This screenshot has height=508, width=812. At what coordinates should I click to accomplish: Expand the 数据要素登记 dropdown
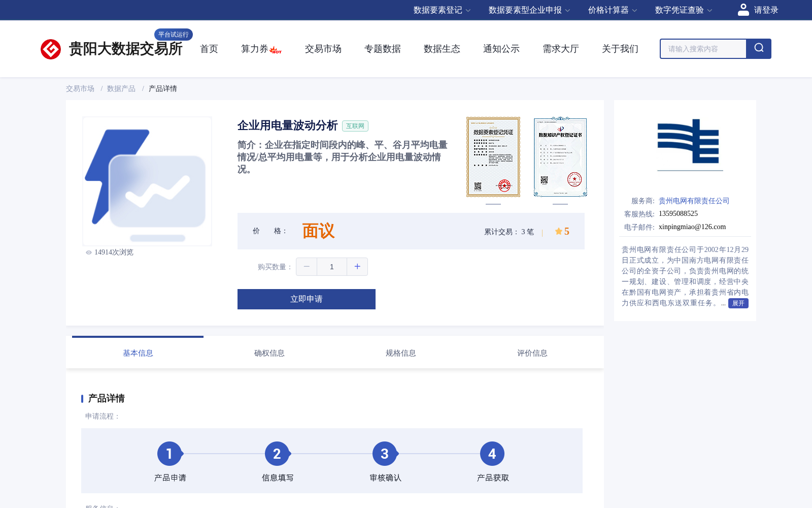pyautogui.click(x=442, y=10)
